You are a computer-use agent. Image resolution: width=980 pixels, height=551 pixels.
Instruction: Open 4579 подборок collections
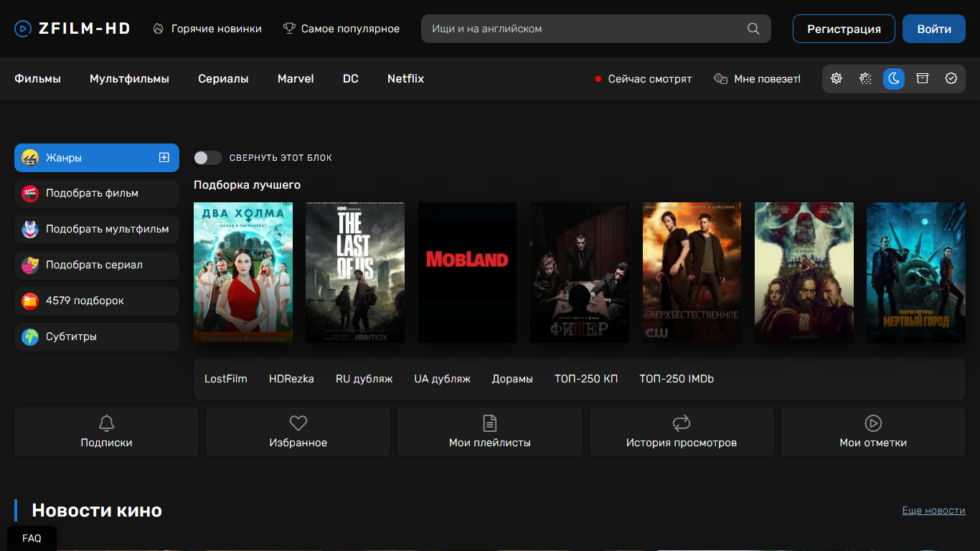(x=97, y=301)
